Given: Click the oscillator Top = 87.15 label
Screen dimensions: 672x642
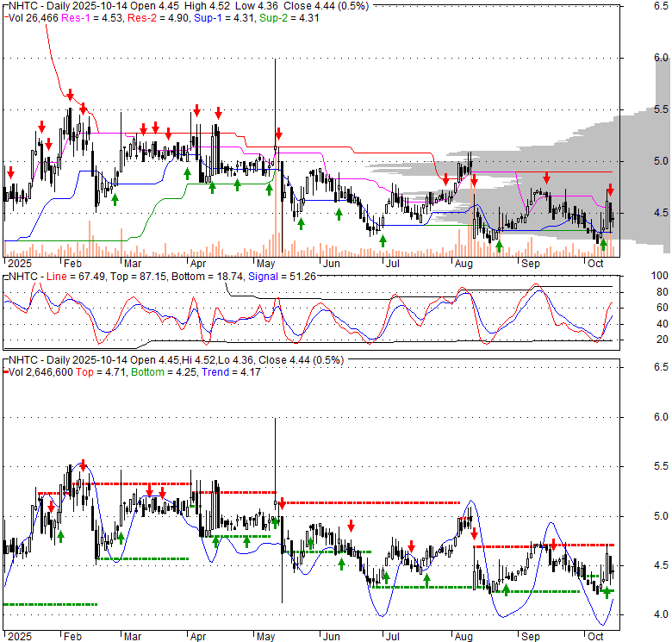Looking at the screenshot, I should point(138,277).
